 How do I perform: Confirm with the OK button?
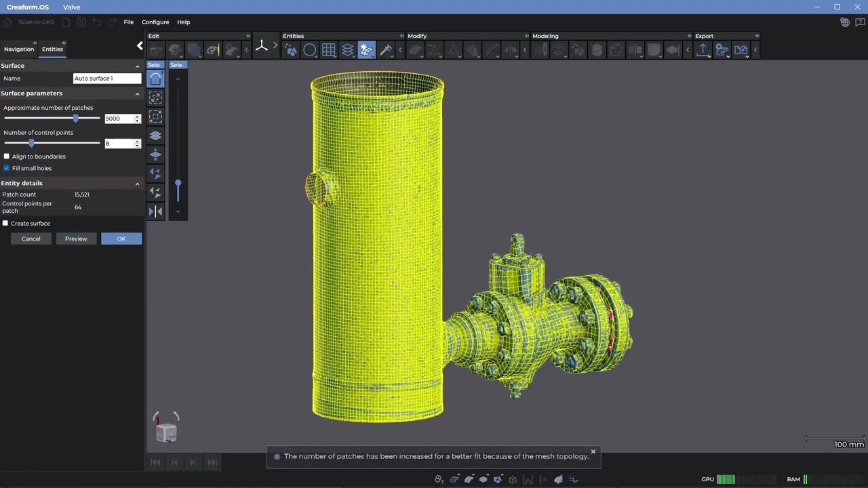121,239
